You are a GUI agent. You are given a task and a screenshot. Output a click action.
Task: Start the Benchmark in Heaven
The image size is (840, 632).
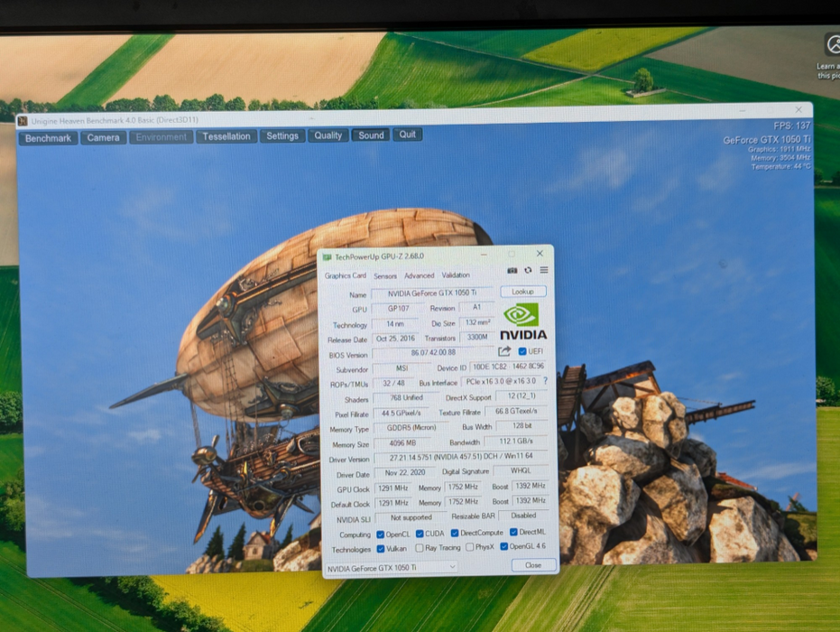tap(48, 138)
